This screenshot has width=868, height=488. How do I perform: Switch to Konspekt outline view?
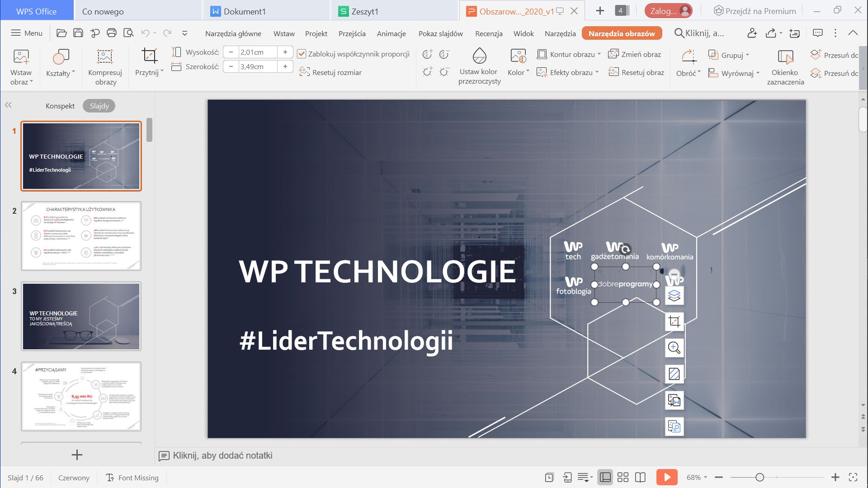60,106
